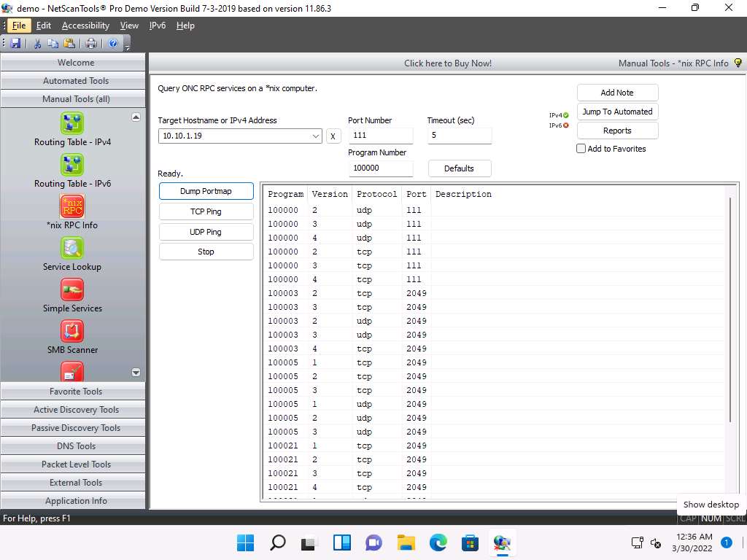Expand the Target Hostname dropdown list
The image size is (747, 560).
pos(315,136)
